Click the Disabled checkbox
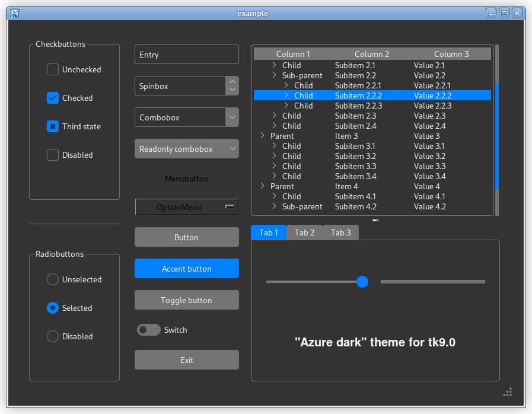Image resolution: width=532 pixels, height=414 pixels. pos(53,155)
